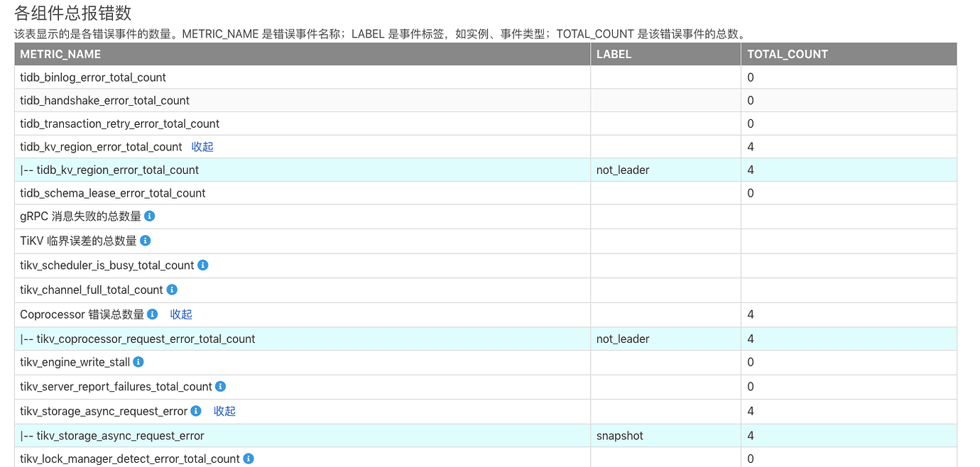This screenshot has height=467, width=980.
Task: Click total count 4 in snapshot row
Action: 751,436
